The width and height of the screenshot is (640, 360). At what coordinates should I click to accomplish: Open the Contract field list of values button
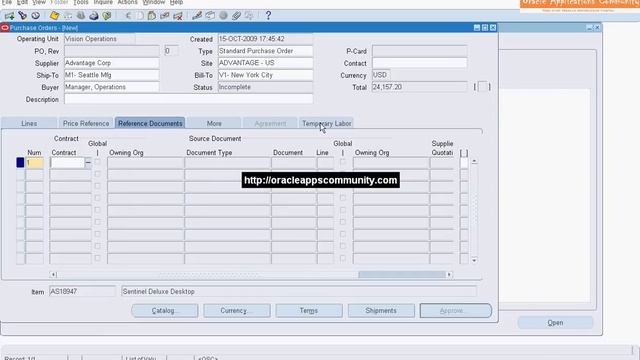point(88,162)
